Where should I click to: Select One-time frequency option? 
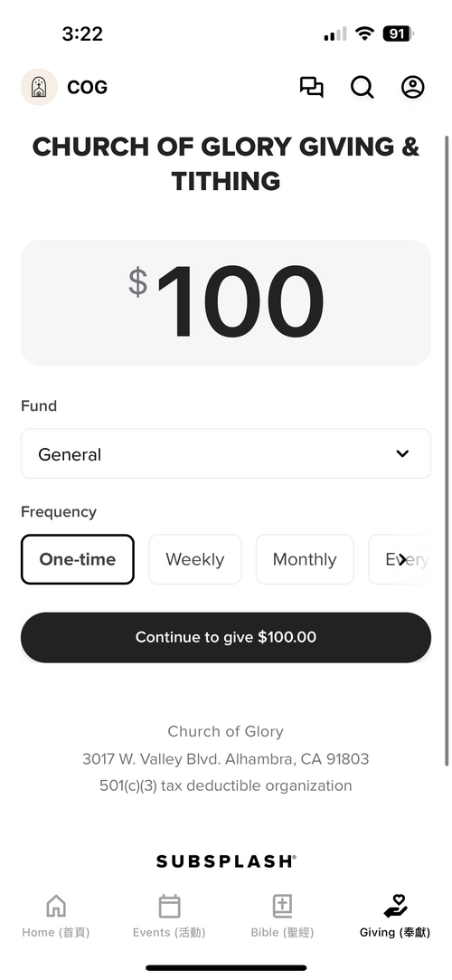[x=78, y=559]
